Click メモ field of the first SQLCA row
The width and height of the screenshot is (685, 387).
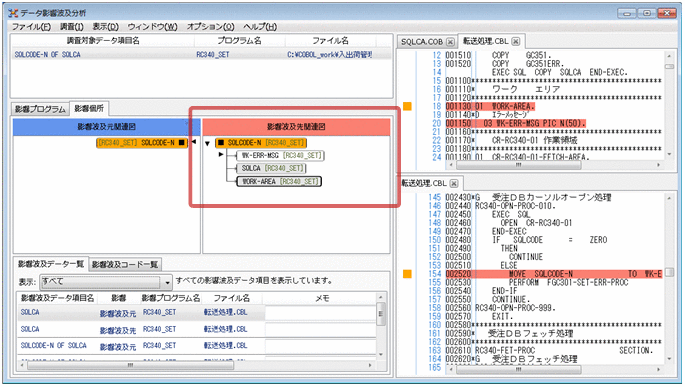click(x=320, y=313)
